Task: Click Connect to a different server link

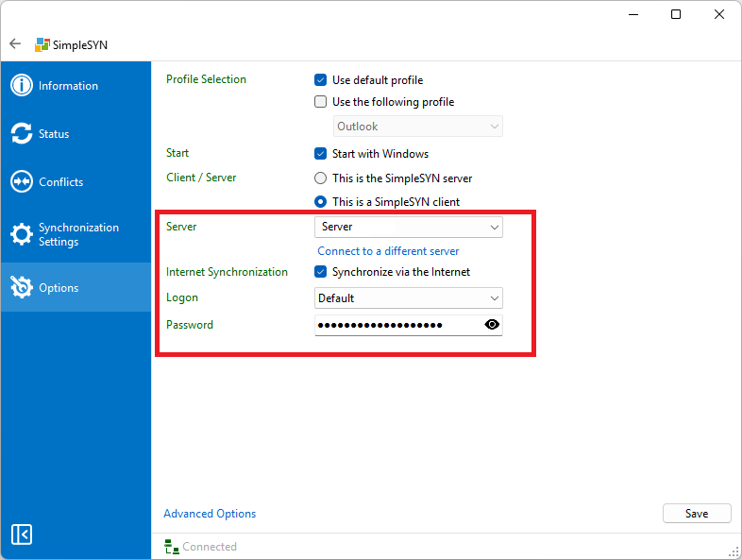Action: [x=388, y=251]
